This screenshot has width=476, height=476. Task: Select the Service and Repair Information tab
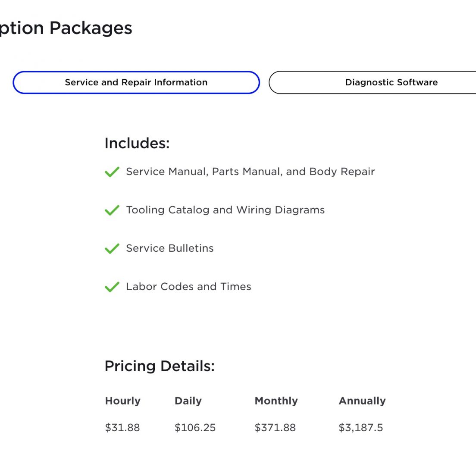[x=136, y=82]
